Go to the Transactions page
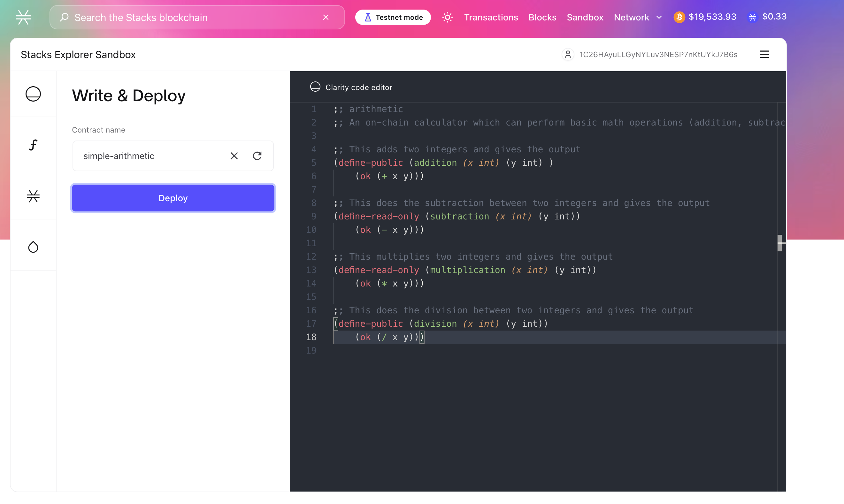 (491, 17)
